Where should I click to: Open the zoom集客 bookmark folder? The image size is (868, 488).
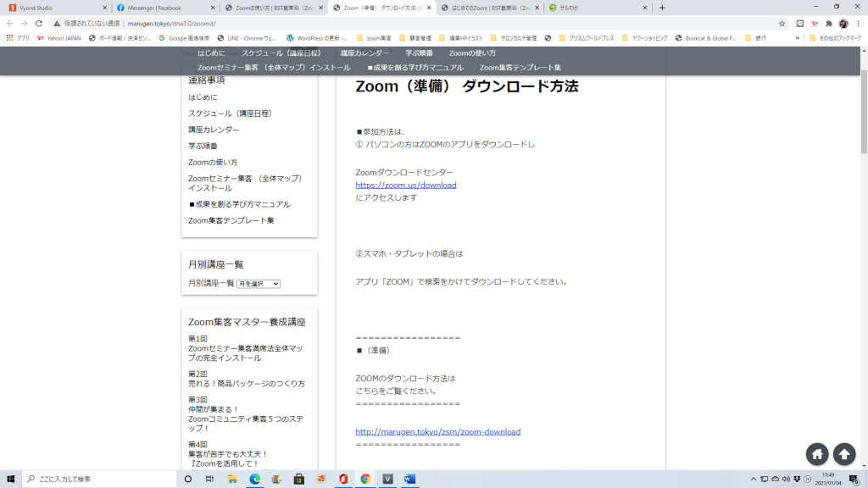tap(374, 38)
